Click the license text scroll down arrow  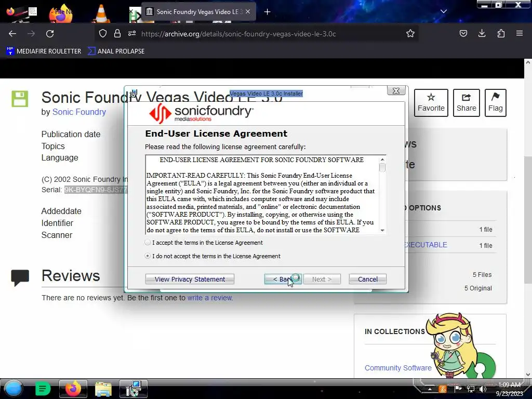pyautogui.click(x=382, y=230)
